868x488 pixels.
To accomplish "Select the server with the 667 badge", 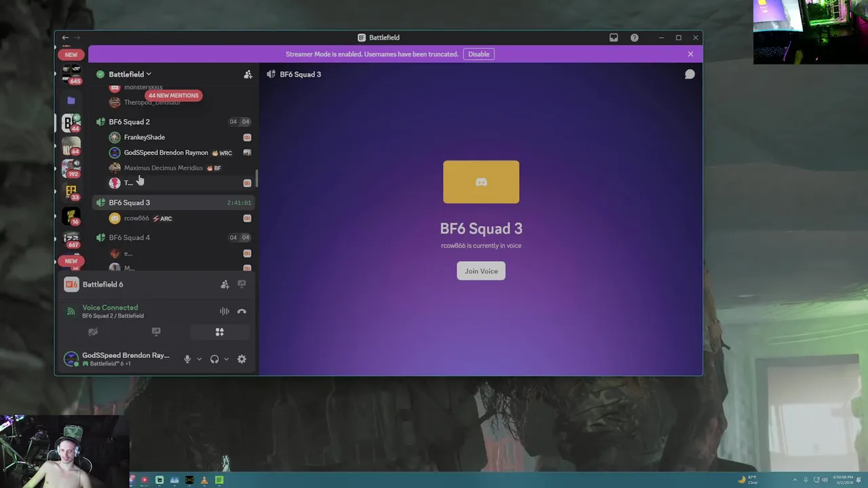I will (71, 239).
